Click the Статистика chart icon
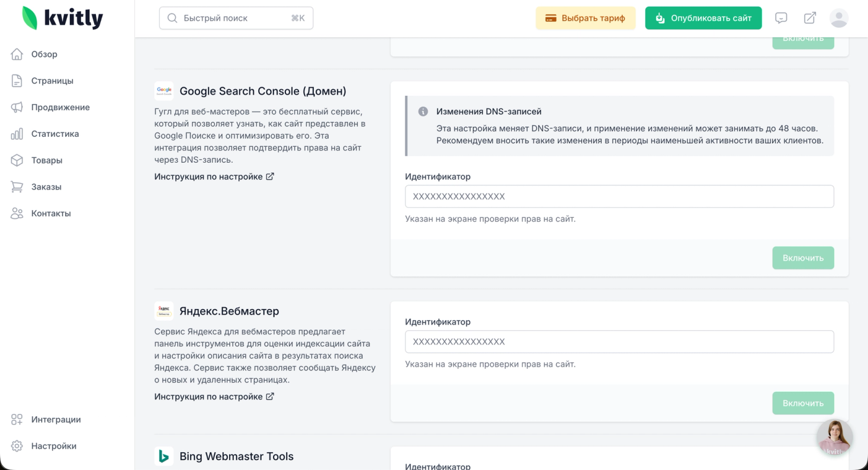 [17, 134]
